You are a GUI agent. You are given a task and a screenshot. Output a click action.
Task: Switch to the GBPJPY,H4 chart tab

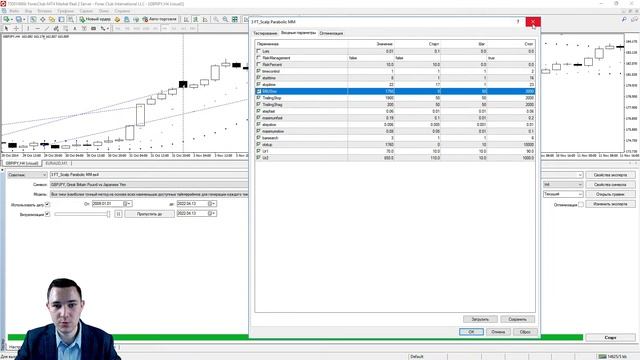coord(22,163)
